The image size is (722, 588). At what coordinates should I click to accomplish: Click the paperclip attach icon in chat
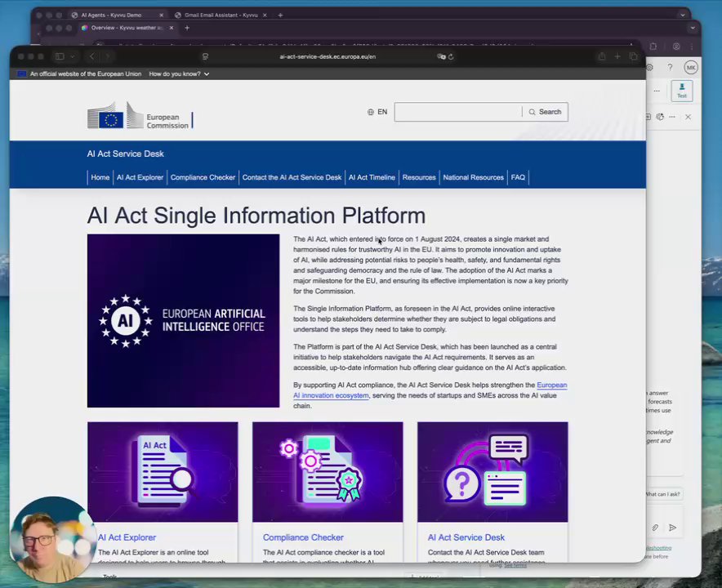tap(655, 528)
